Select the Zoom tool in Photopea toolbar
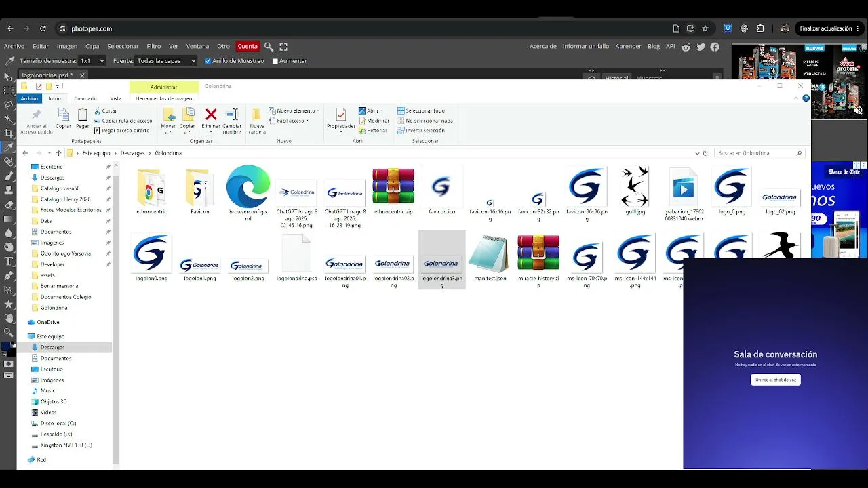The height and width of the screenshot is (488, 868). (8, 332)
